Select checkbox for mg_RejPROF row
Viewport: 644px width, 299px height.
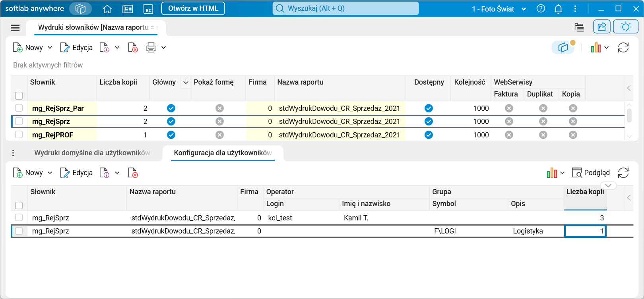point(19,135)
